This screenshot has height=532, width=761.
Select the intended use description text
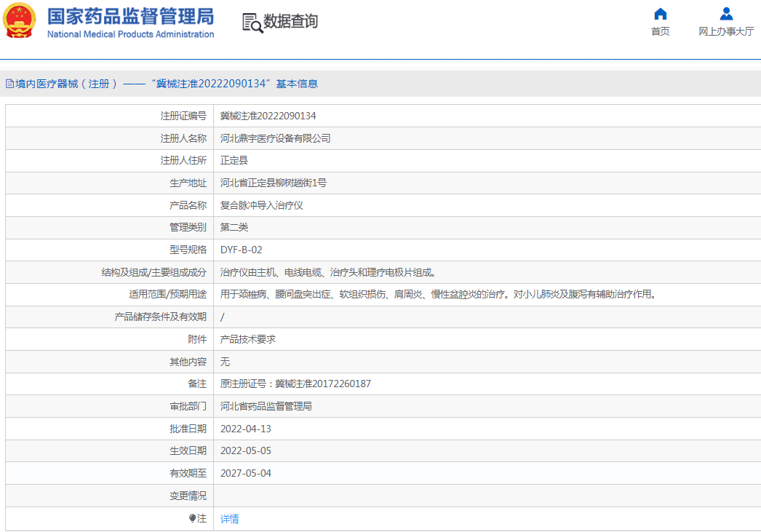tap(439, 294)
